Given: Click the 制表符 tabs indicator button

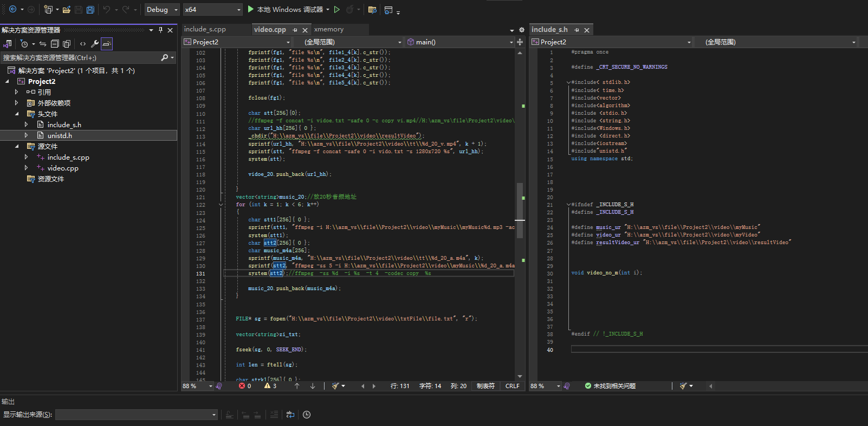Looking at the screenshot, I should tap(485, 386).
